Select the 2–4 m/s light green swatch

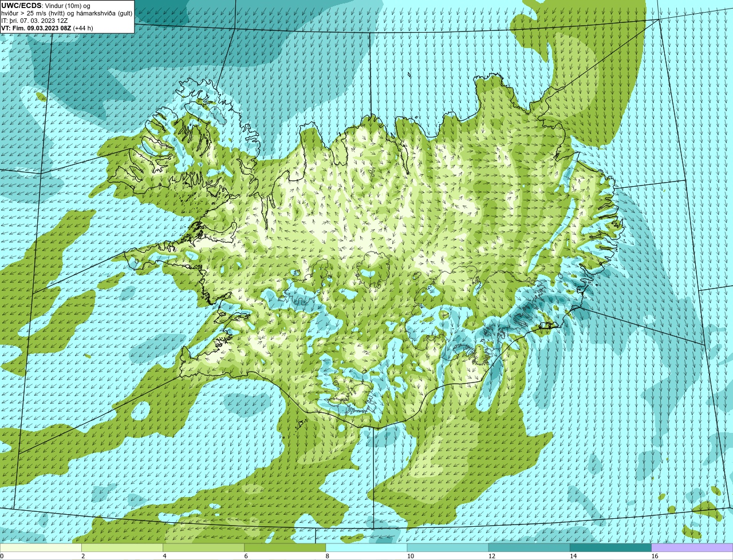tap(122, 547)
